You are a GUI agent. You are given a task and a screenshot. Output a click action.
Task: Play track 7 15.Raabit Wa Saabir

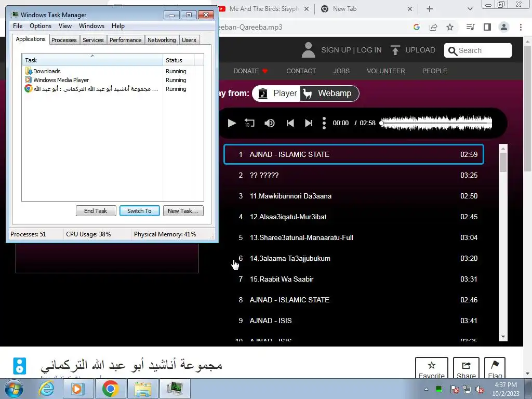point(353,279)
